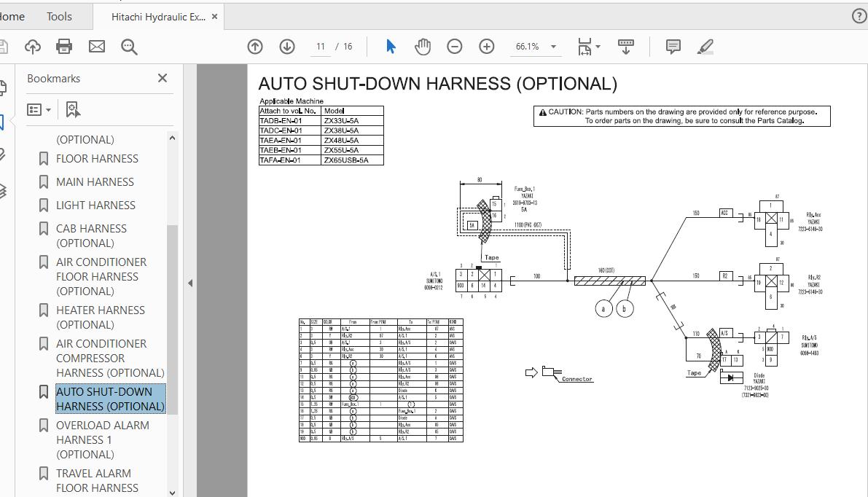
Task: Open HEATER HARNESS (OPTIONAL) bookmark
Action: (x=100, y=318)
